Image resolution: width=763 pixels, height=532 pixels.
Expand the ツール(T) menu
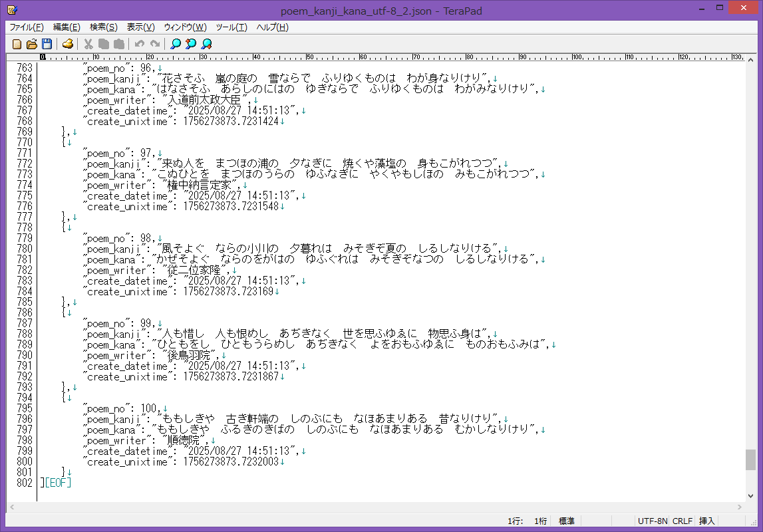click(x=231, y=27)
